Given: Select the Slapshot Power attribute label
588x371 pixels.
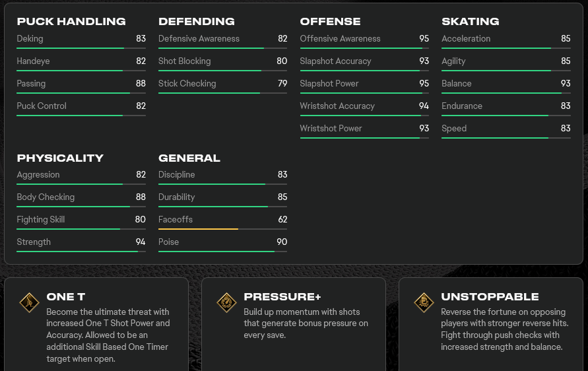Looking at the screenshot, I should point(329,84).
